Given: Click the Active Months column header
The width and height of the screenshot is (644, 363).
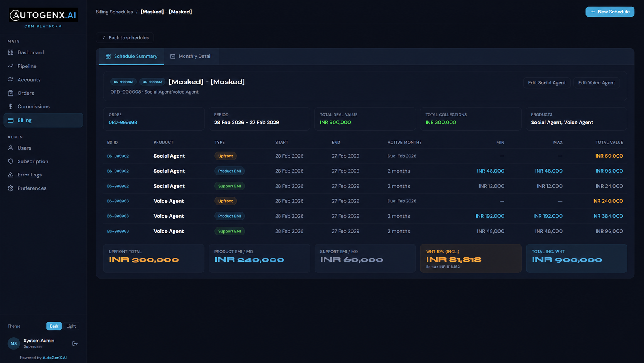Looking at the screenshot, I should pos(405,143).
